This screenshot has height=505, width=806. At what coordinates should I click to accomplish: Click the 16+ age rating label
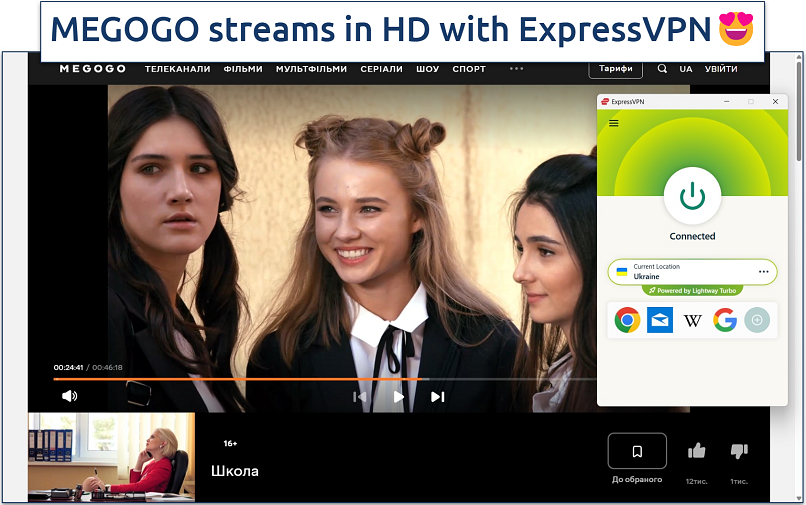pyautogui.click(x=230, y=443)
